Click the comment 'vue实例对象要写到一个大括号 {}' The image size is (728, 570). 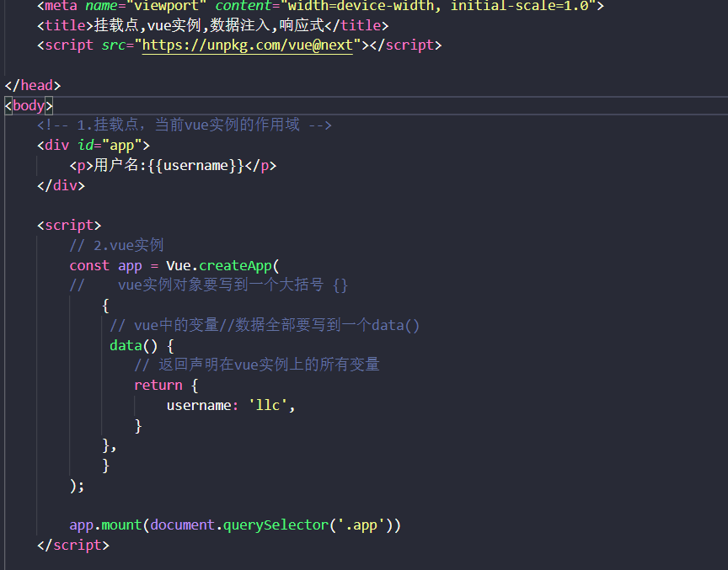[233, 285]
